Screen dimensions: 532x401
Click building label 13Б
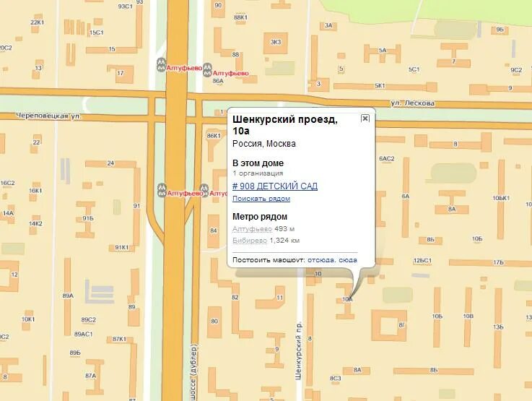[x=498, y=327]
